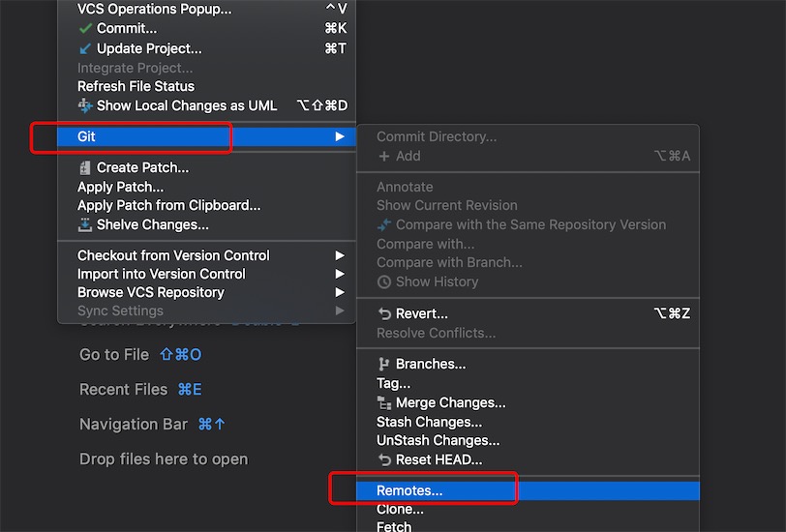The width and height of the screenshot is (786, 532).
Task: Click Integrate Project... entry
Action: pyautogui.click(x=206, y=68)
